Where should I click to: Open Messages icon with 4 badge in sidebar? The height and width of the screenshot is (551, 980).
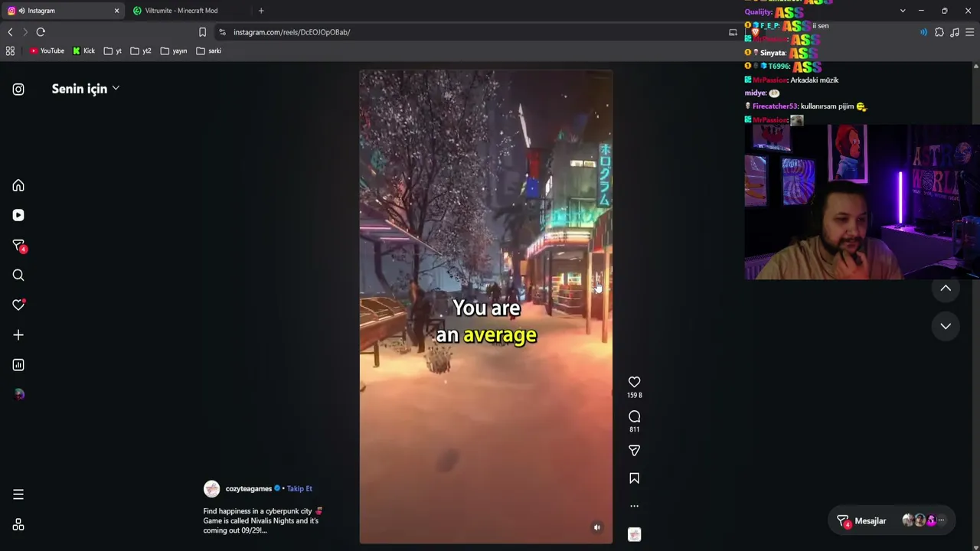coord(19,246)
